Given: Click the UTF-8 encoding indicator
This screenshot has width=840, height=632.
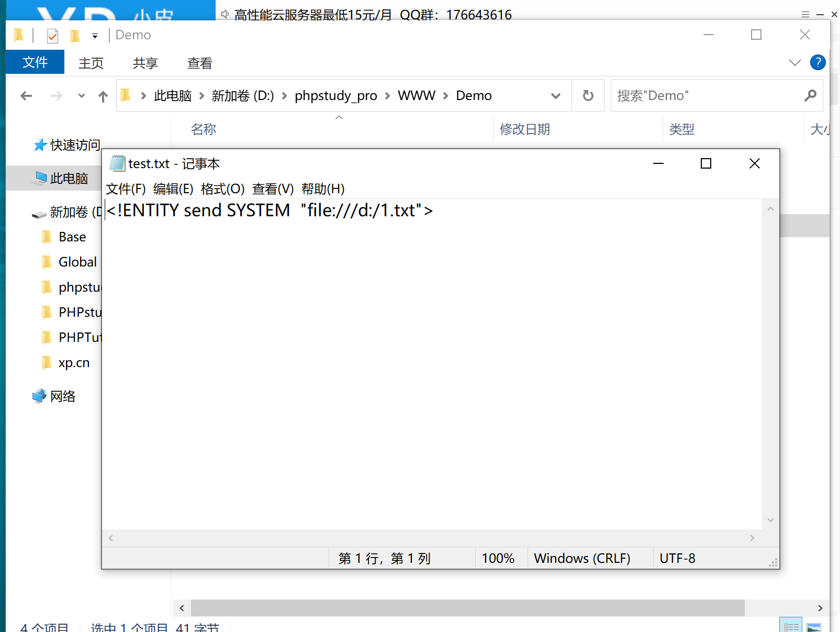Looking at the screenshot, I should click(x=677, y=558).
